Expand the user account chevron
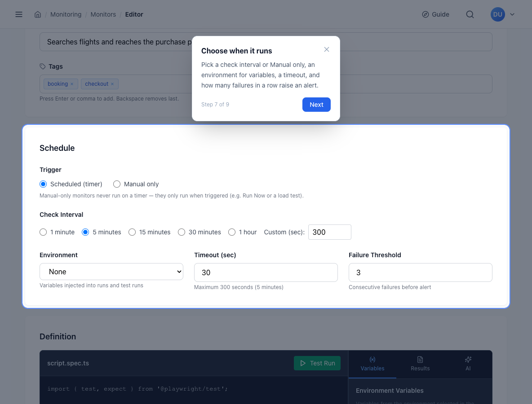Image resolution: width=532 pixels, height=404 pixels. (x=512, y=14)
